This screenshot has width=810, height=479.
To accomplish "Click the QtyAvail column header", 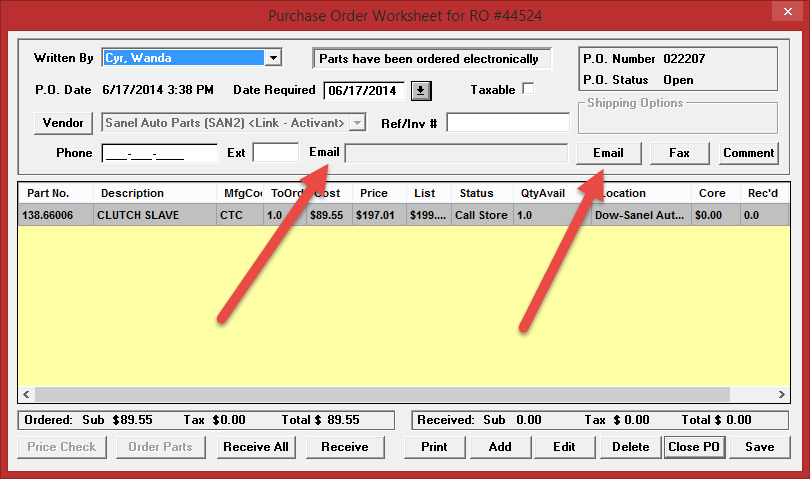I will (x=552, y=193).
